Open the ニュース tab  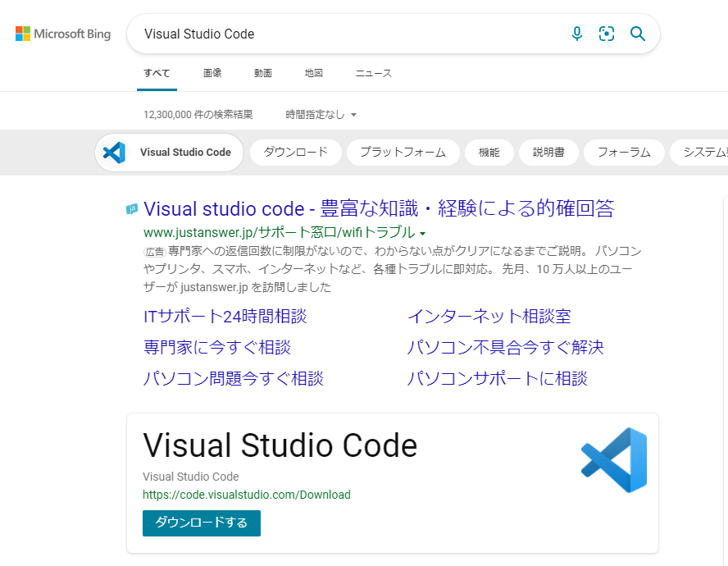[x=374, y=73]
